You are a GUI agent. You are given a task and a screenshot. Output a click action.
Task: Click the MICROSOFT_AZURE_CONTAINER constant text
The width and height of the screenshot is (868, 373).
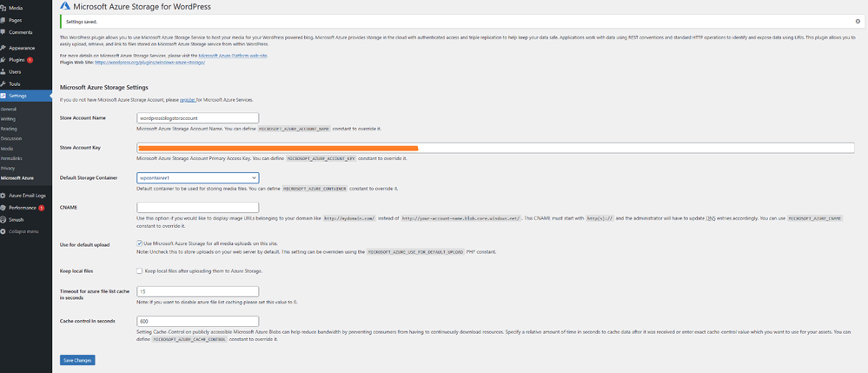[x=315, y=189]
